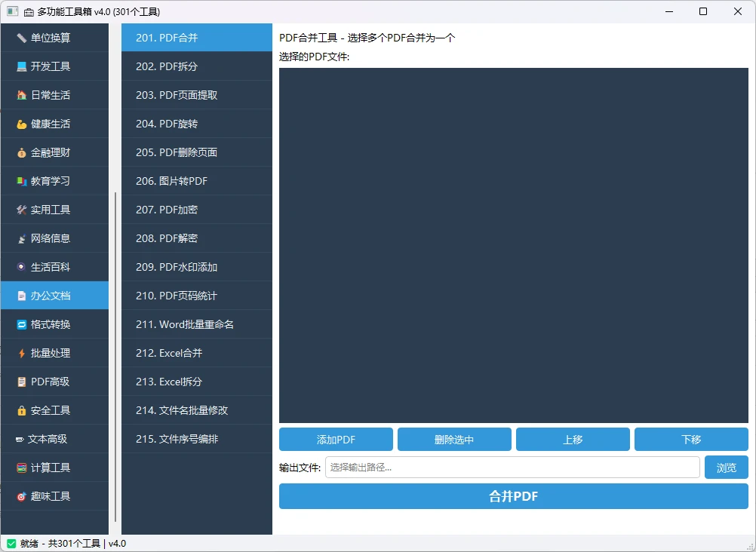Click the toolbox icon in title bar
Screen dimensions: 756x552
click(29, 11)
